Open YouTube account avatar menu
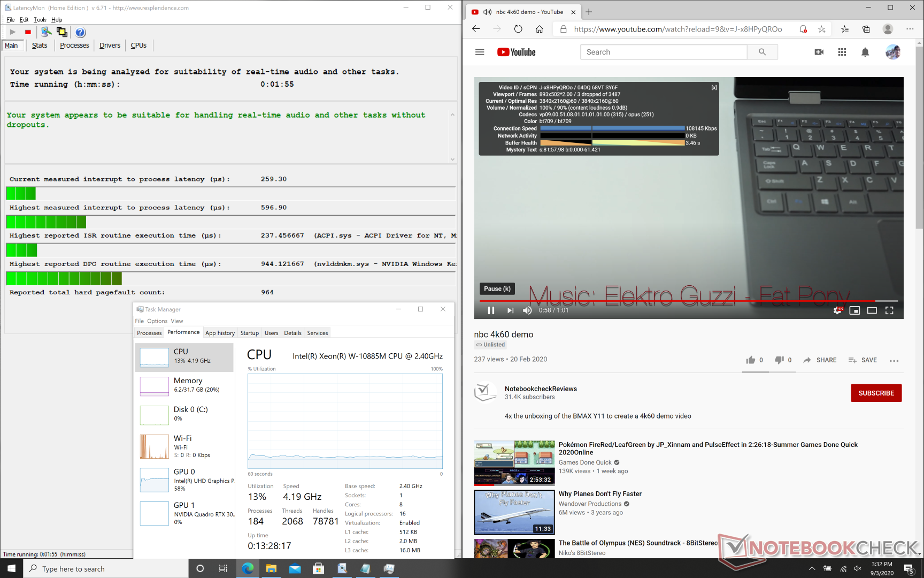The image size is (924, 578). pyautogui.click(x=893, y=52)
